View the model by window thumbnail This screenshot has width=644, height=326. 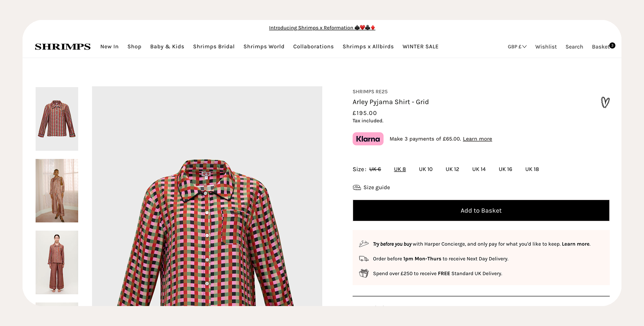pyautogui.click(x=57, y=191)
